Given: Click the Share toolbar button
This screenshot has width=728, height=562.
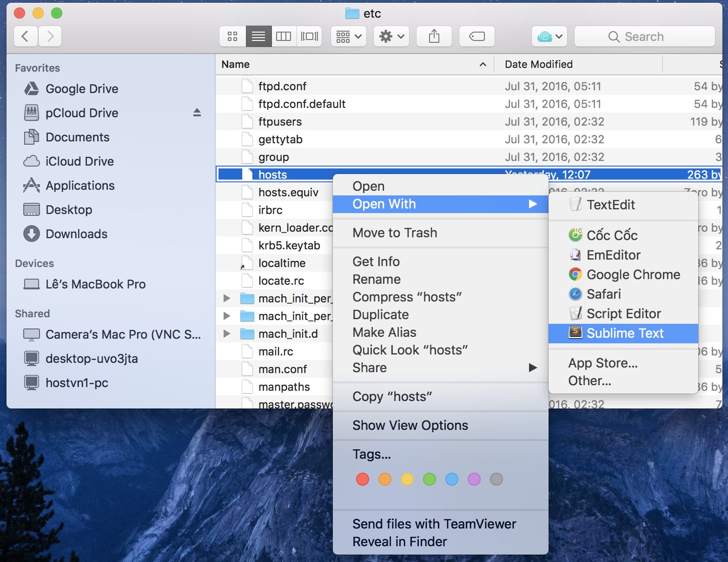Looking at the screenshot, I should [434, 36].
